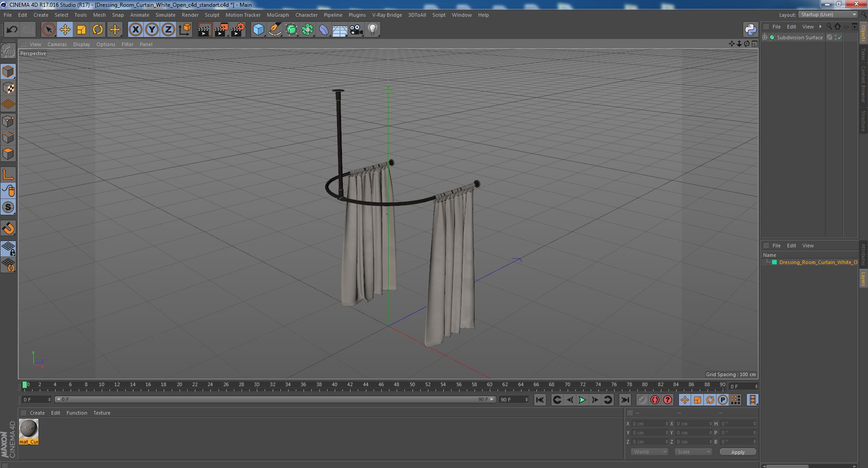868x468 pixels.
Task: Click the Record Active Objects button
Action: point(642,400)
